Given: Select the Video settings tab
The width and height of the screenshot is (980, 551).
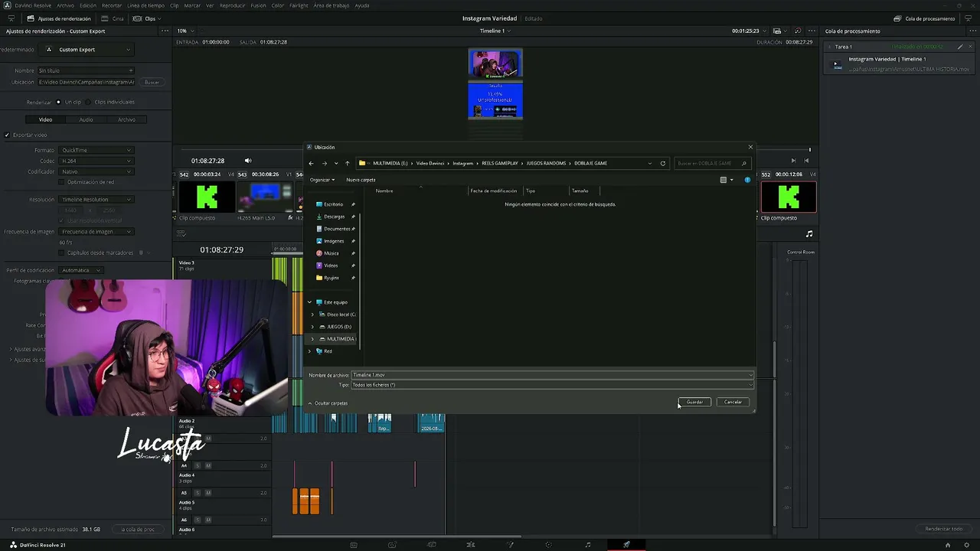Looking at the screenshot, I should pyautogui.click(x=45, y=119).
